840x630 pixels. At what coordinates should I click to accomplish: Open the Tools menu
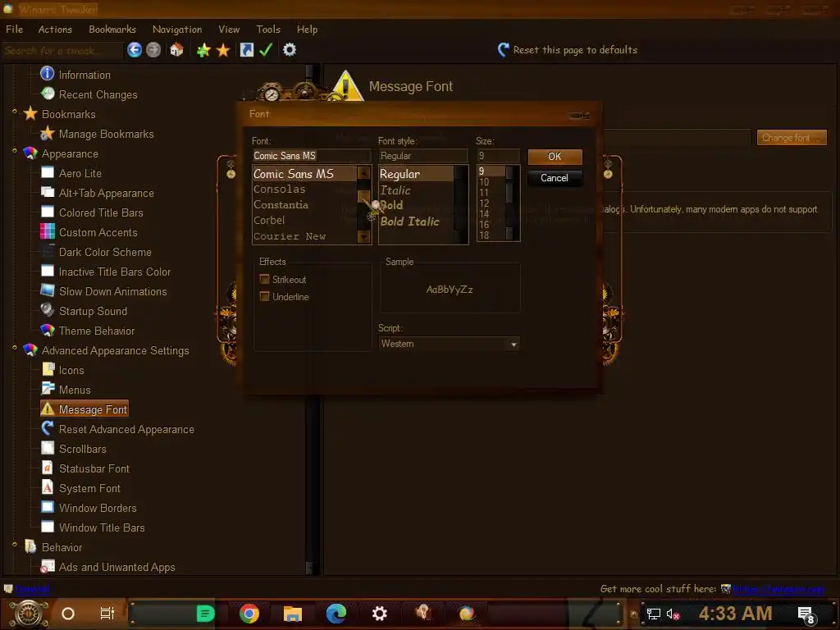(x=268, y=30)
